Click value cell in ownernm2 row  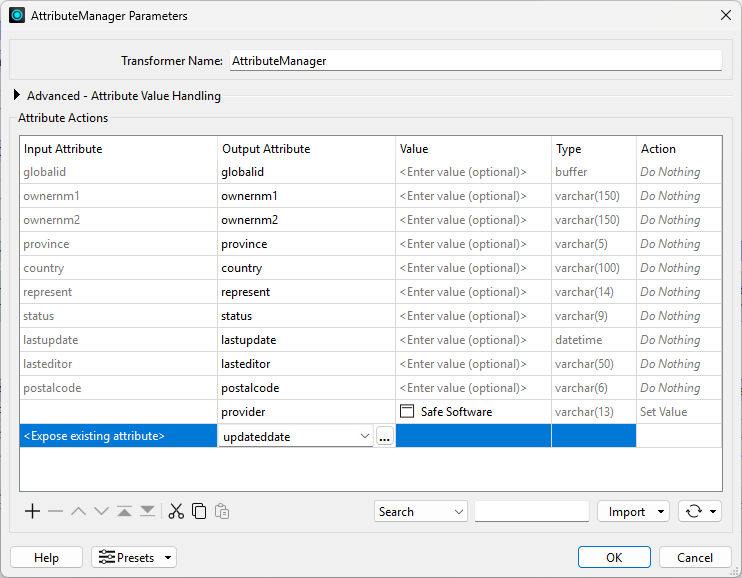[x=473, y=220]
